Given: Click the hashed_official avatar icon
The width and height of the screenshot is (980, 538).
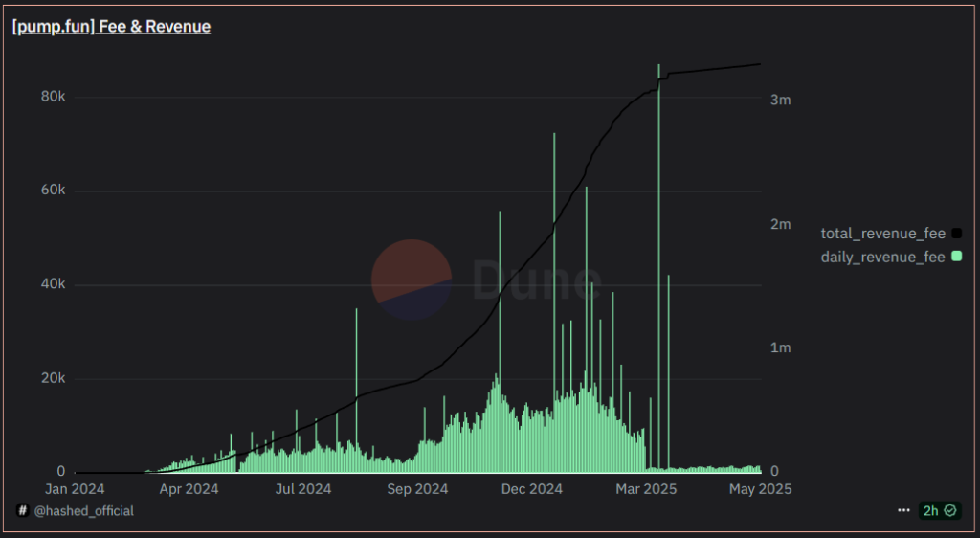Looking at the screenshot, I should (23, 511).
